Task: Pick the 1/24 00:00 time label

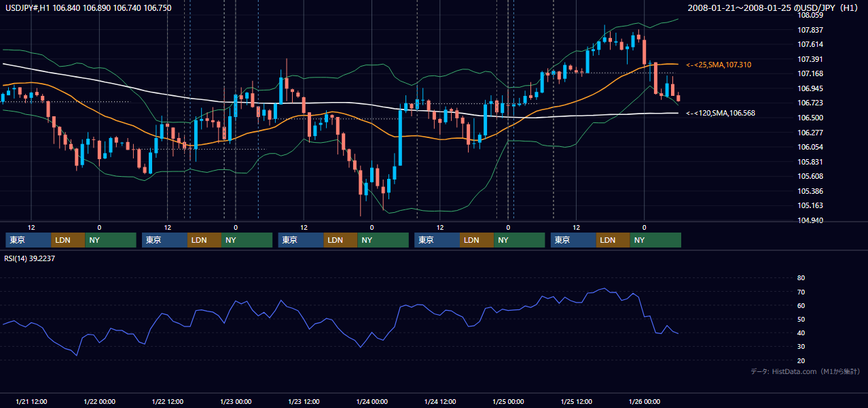Action: pos(372,401)
